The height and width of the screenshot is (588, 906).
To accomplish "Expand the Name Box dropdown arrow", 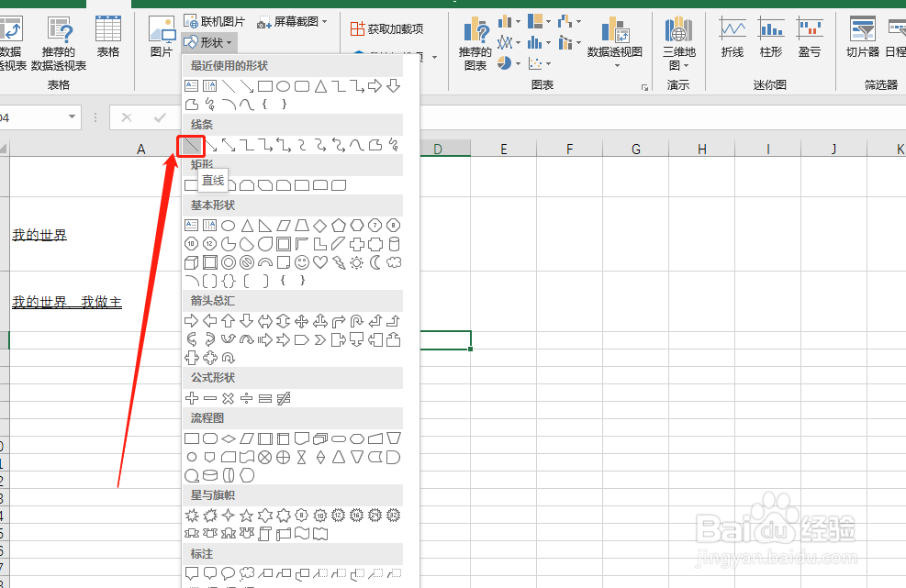I will (x=72, y=117).
